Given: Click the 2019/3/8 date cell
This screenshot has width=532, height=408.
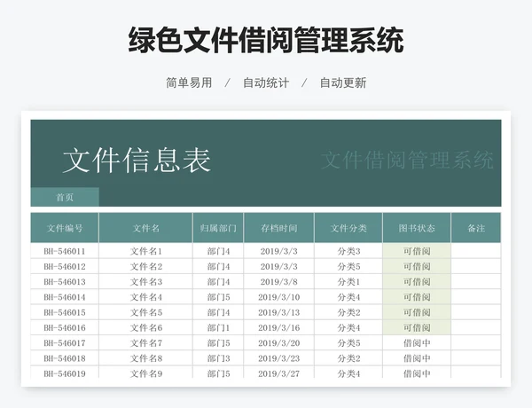Looking at the screenshot, I should 279,282.
